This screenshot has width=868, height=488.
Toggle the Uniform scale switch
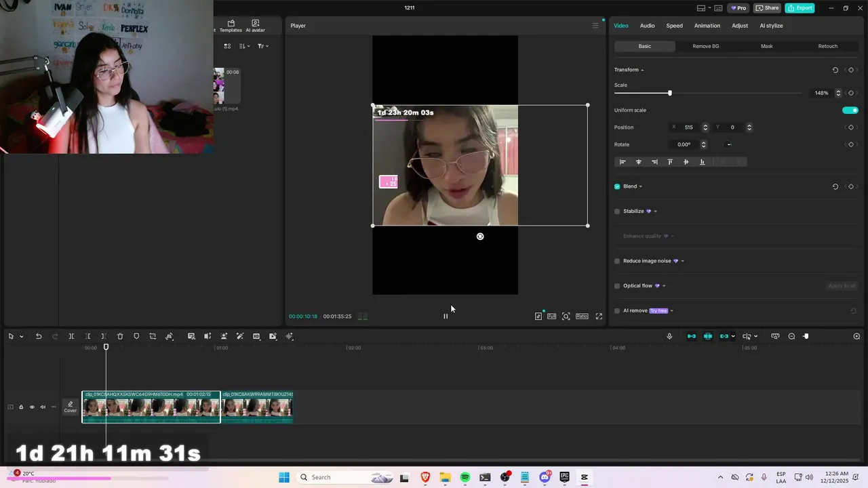850,110
